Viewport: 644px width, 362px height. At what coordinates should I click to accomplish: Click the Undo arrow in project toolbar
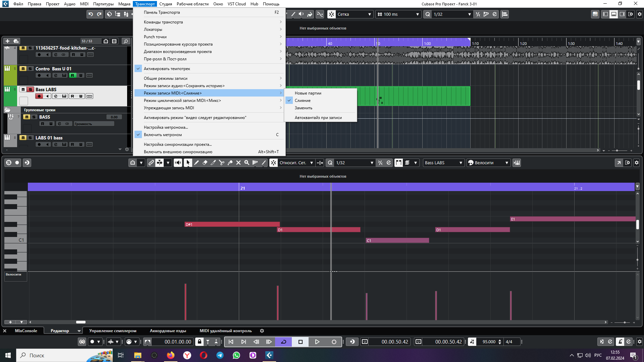(91, 14)
